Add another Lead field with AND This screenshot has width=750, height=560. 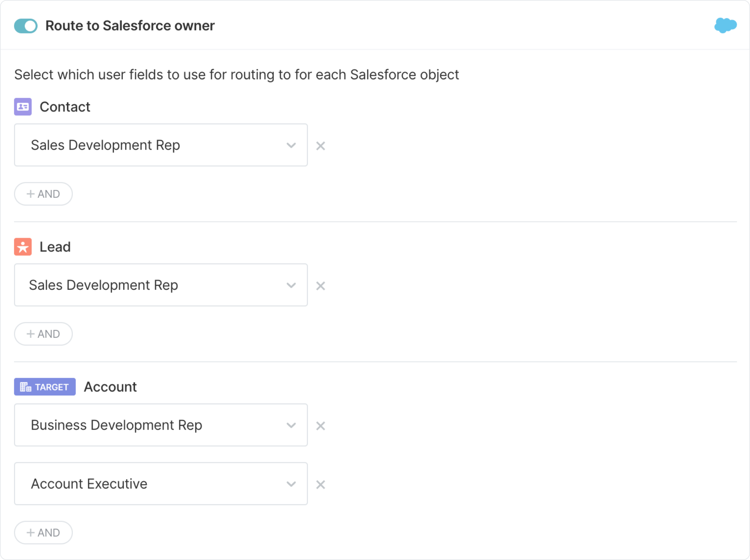[x=43, y=334]
